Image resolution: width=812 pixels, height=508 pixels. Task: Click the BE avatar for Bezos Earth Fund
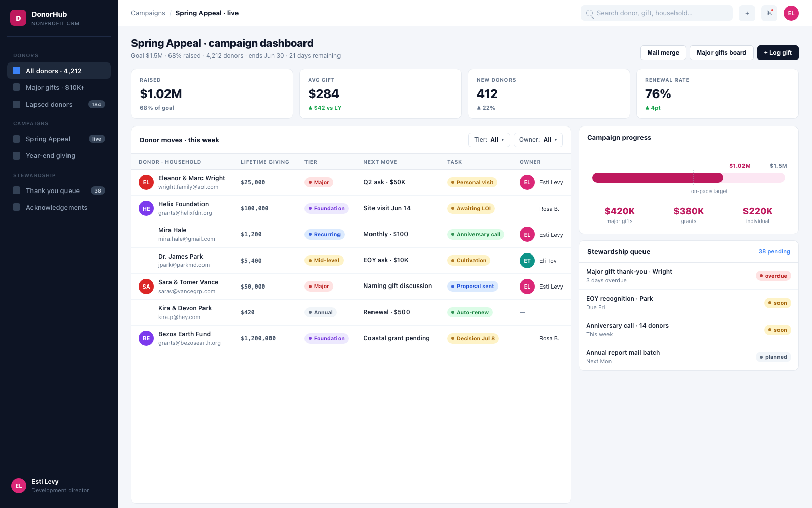tap(146, 338)
